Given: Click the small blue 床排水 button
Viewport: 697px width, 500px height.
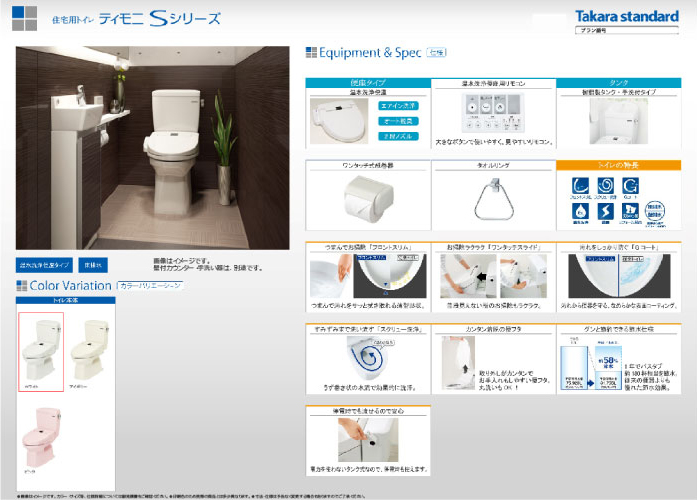Looking at the screenshot, I should click(93, 265).
